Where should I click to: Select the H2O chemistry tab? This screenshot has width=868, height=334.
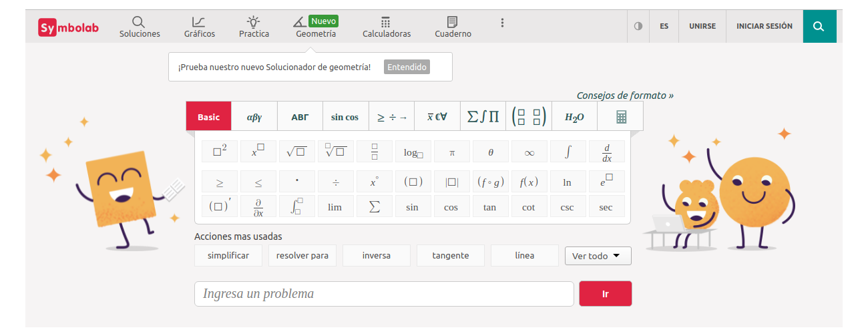click(574, 117)
